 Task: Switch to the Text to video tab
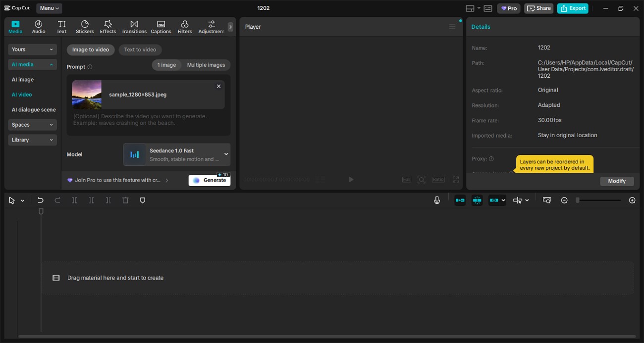point(141,49)
